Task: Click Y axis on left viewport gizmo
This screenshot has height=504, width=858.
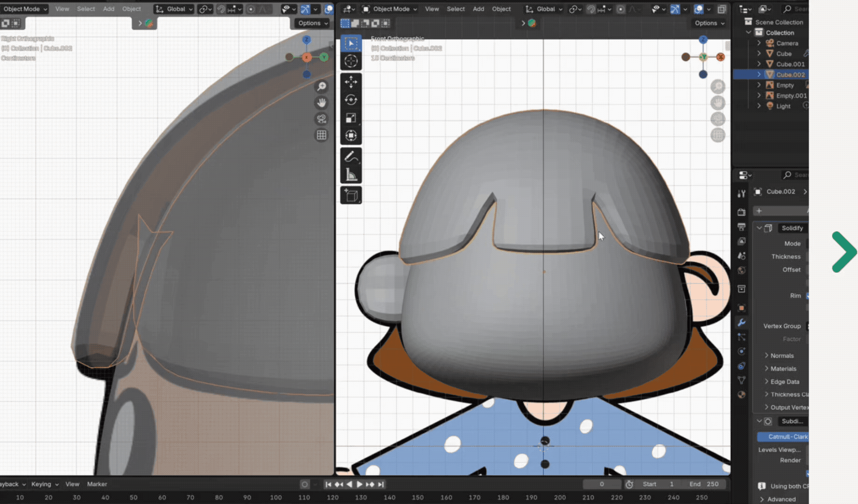Action: coord(324,57)
